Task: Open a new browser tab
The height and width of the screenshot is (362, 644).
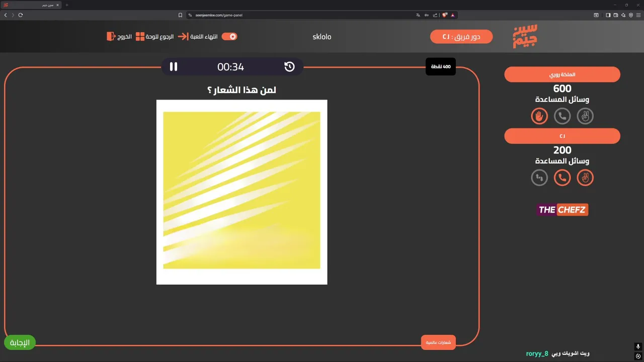Action: [67, 5]
